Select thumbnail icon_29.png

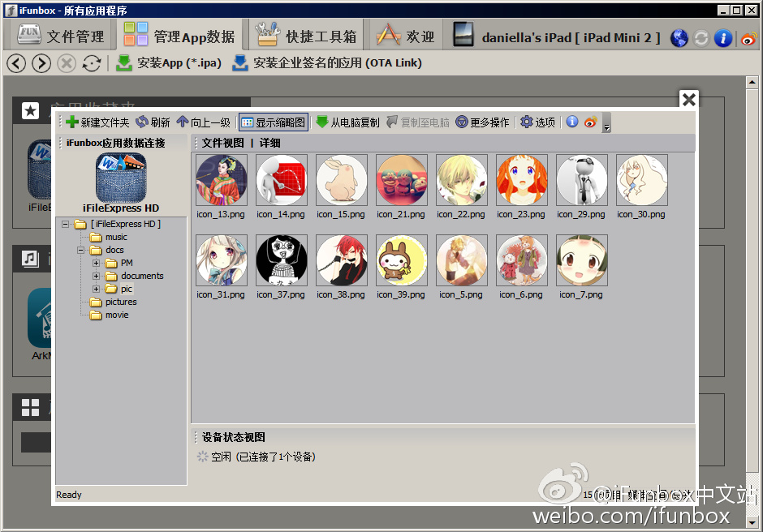tap(582, 180)
